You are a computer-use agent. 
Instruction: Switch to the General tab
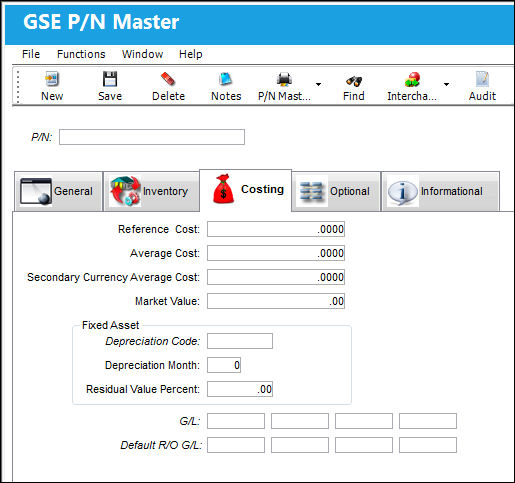(x=58, y=191)
